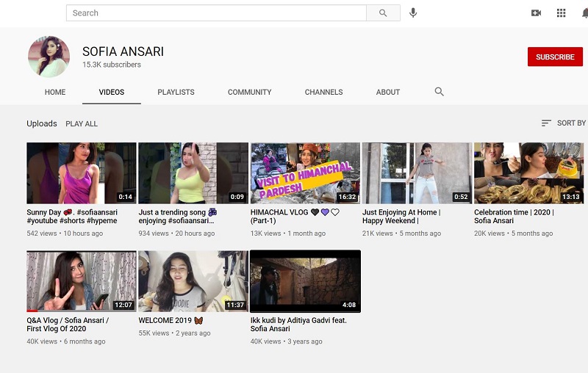Image resolution: width=588 pixels, height=373 pixels.
Task: Subscribe to Sofia Ansari channel
Action: point(555,57)
